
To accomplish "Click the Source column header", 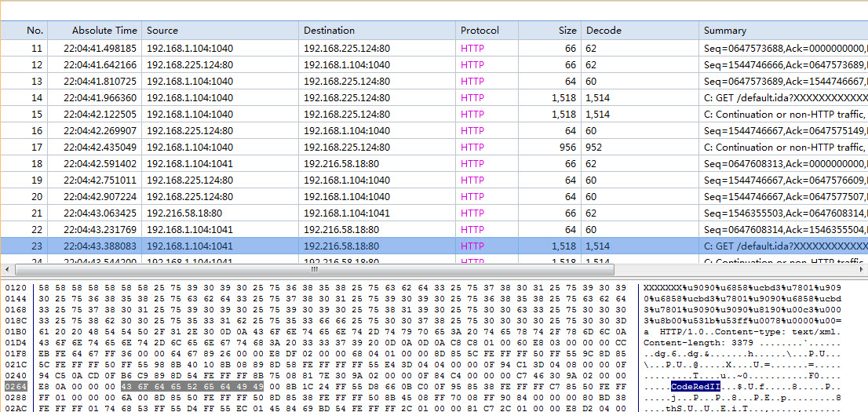I will click(x=162, y=31).
